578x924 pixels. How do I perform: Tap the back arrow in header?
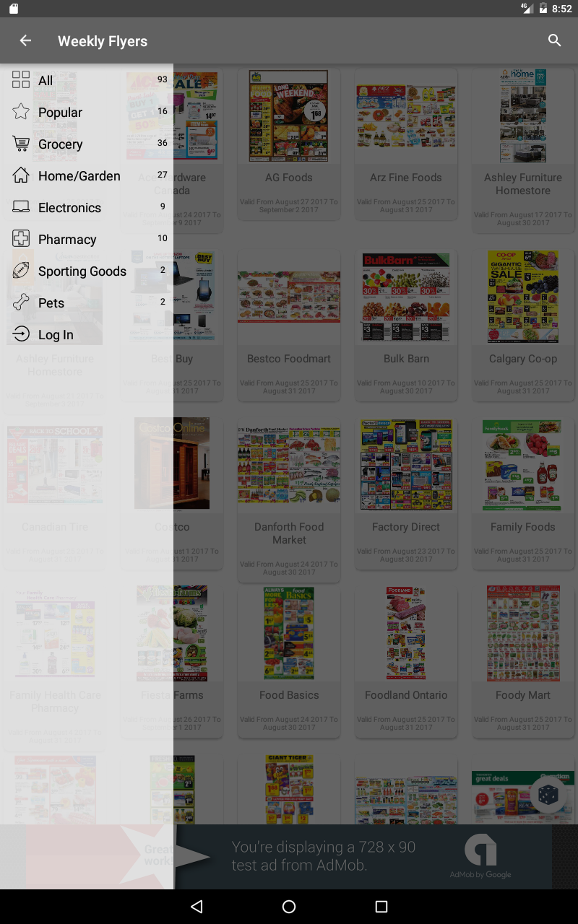pyautogui.click(x=25, y=40)
